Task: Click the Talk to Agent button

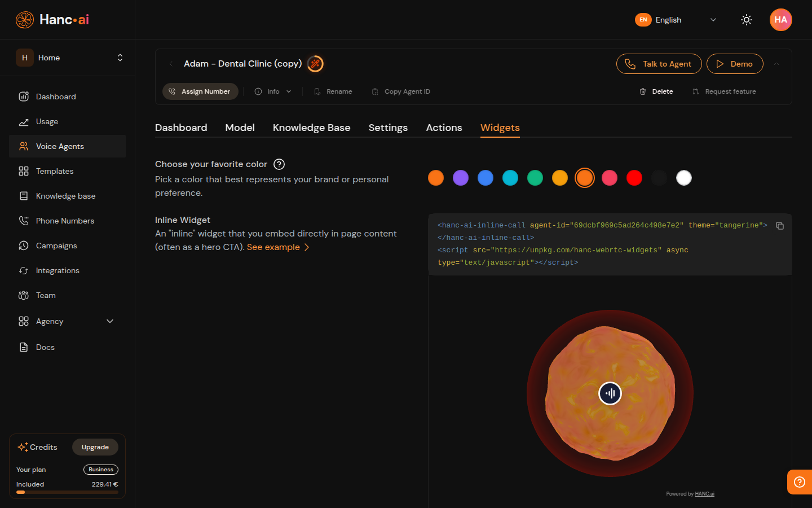Action: point(659,64)
